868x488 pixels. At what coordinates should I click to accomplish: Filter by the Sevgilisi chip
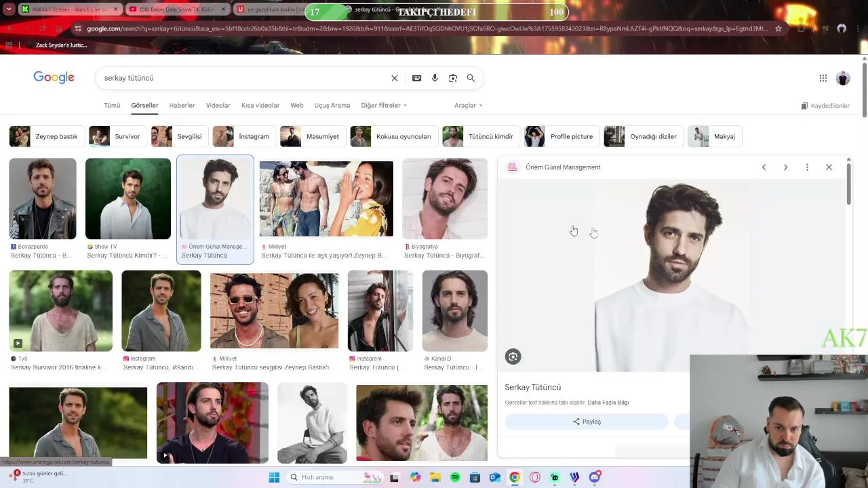click(179, 136)
